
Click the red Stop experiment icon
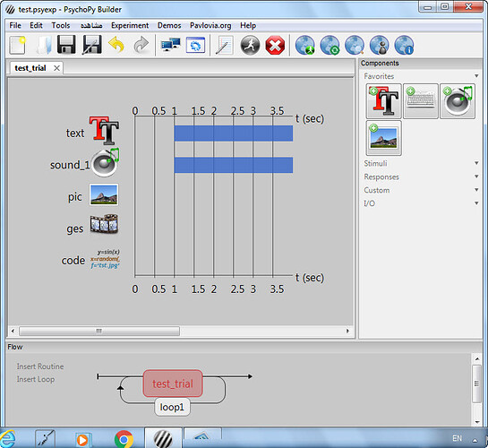[x=275, y=46]
